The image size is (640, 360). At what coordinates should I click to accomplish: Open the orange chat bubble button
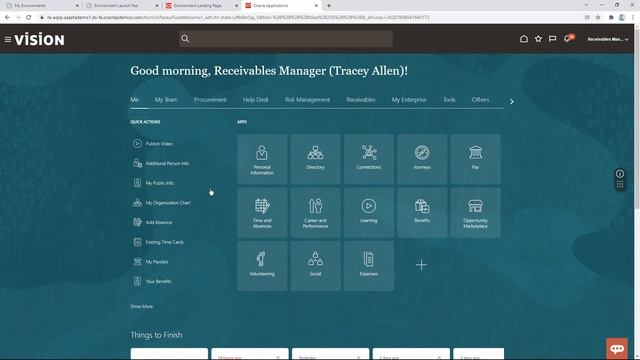pos(617,349)
